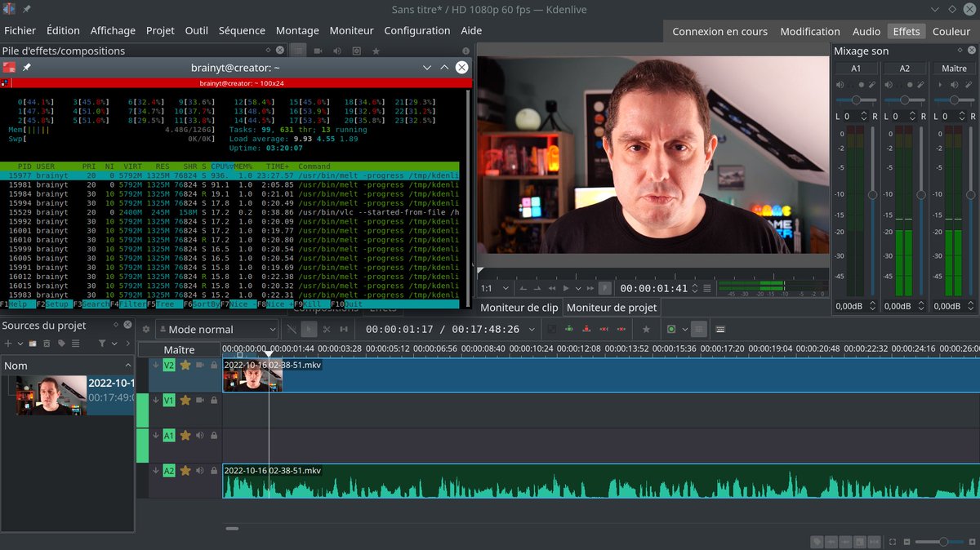Click monitor timecode field 00:00:01:41
This screenshot has height=550, width=980.
point(653,288)
